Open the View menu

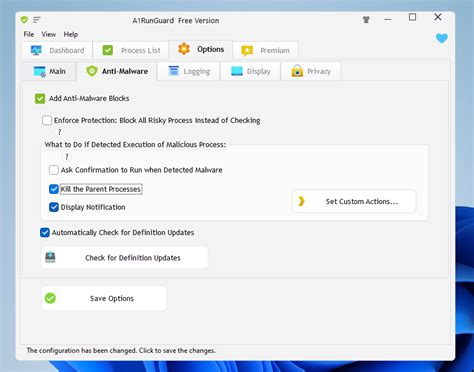click(x=49, y=34)
